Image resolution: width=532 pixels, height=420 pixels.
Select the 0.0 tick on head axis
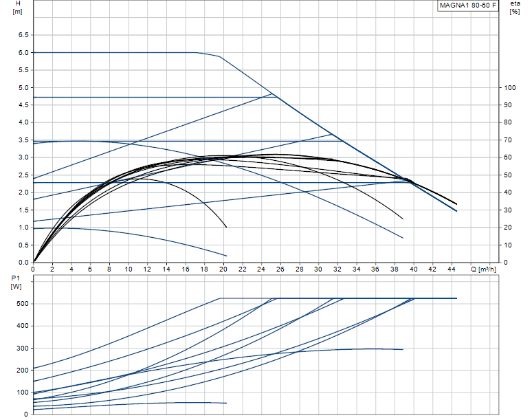23,263
